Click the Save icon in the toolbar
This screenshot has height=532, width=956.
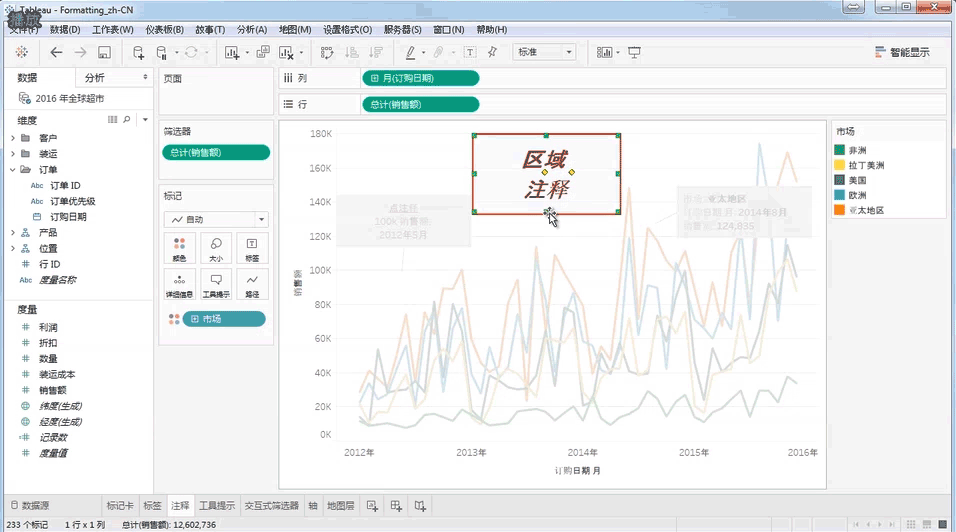104,52
